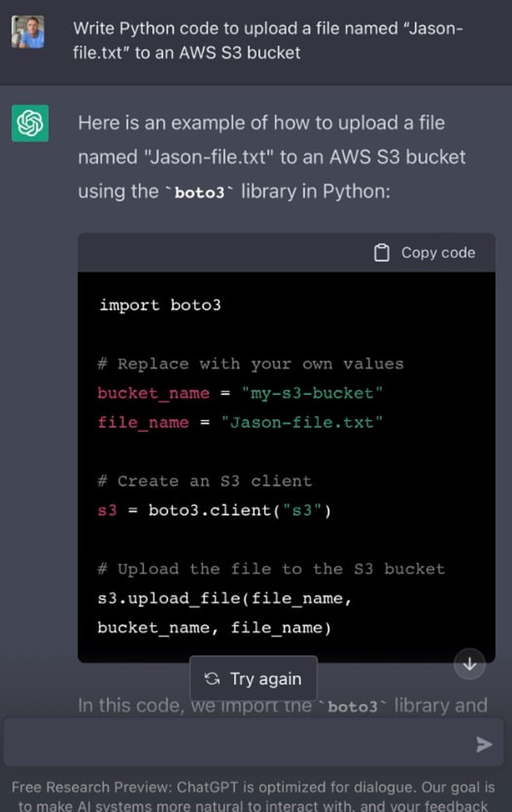Click the Copy code button label
The width and height of the screenshot is (512, 812).
pos(438,253)
